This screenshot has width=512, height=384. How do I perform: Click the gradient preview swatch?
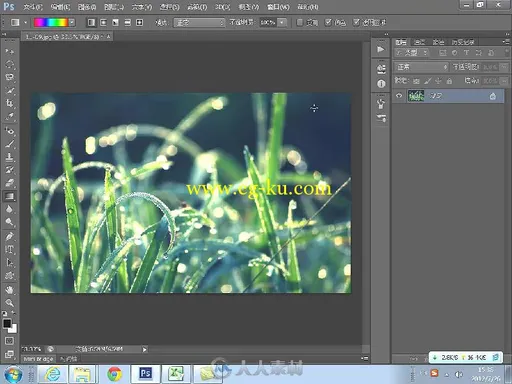point(51,22)
